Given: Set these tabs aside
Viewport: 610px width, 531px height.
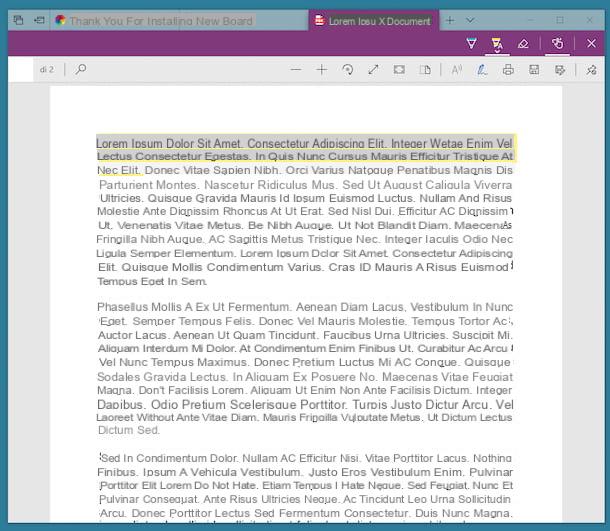Looking at the screenshot, I should [x=39, y=20].
